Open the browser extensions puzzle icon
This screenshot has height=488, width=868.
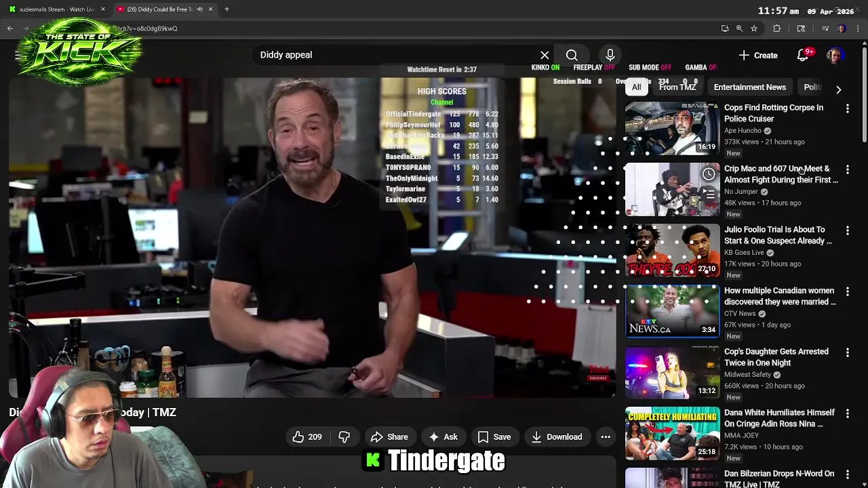coord(777,28)
